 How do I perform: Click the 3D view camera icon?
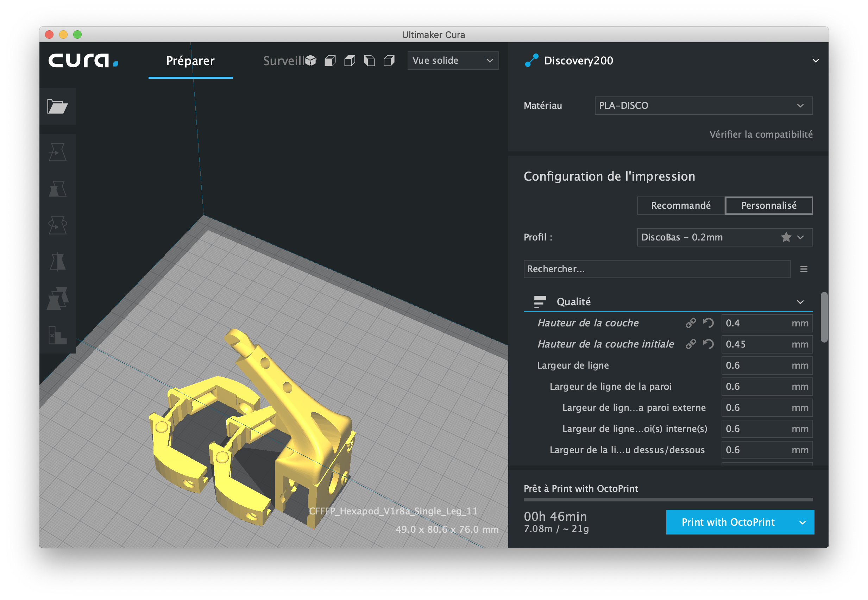click(x=311, y=61)
